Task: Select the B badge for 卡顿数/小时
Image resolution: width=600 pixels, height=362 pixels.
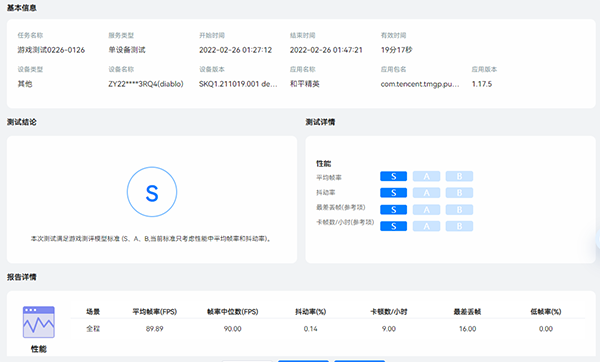Action: point(459,226)
